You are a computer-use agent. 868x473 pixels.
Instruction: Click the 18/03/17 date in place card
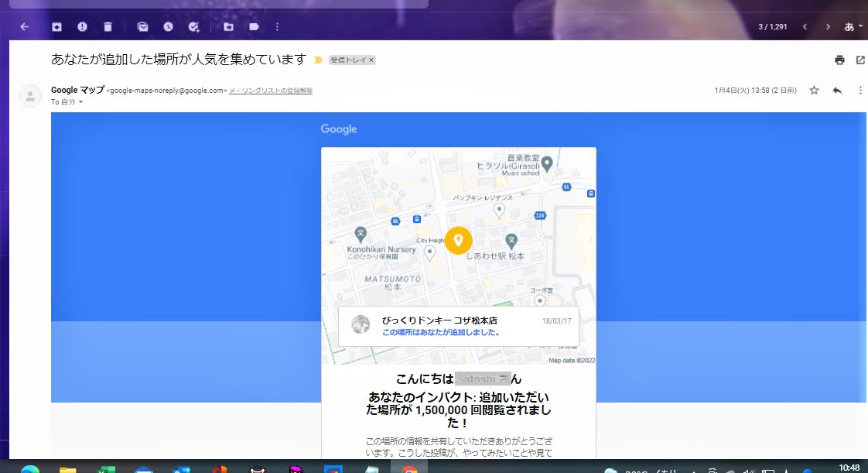coord(556,320)
